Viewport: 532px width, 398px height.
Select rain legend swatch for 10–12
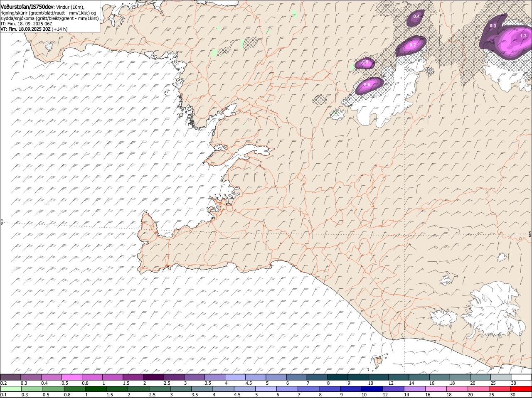pyautogui.click(x=372, y=389)
